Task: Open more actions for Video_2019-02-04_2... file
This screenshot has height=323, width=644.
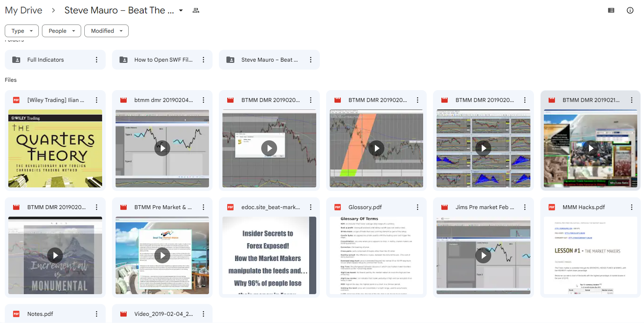Action: click(x=203, y=314)
